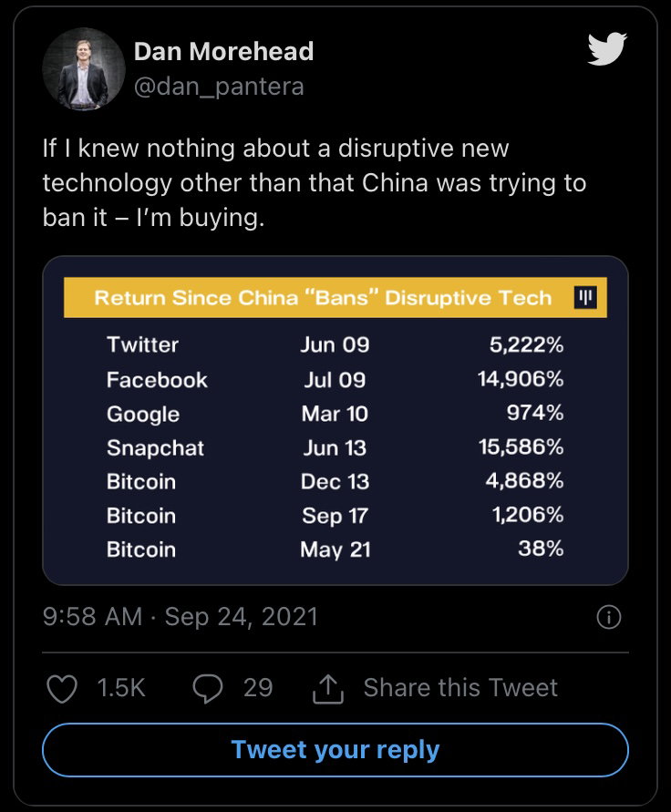Click the Twitter bird logo
The width and height of the screenshot is (671, 812).
pyautogui.click(x=607, y=49)
